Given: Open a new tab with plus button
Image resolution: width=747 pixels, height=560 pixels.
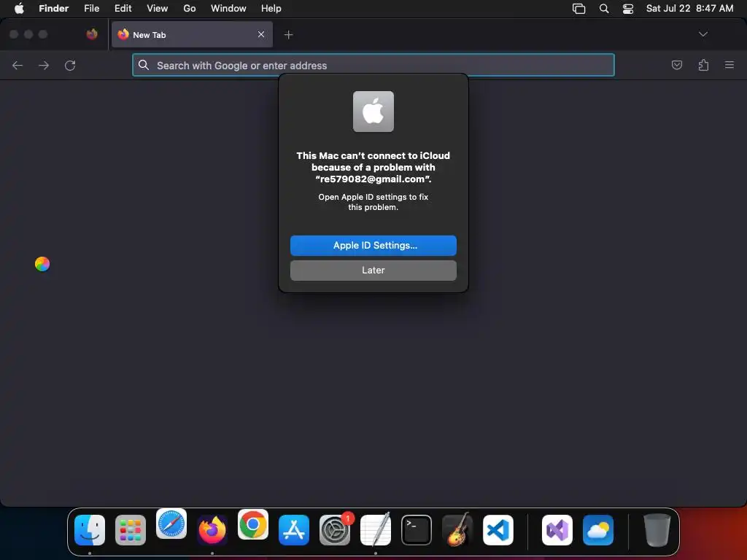Looking at the screenshot, I should point(288,35).
